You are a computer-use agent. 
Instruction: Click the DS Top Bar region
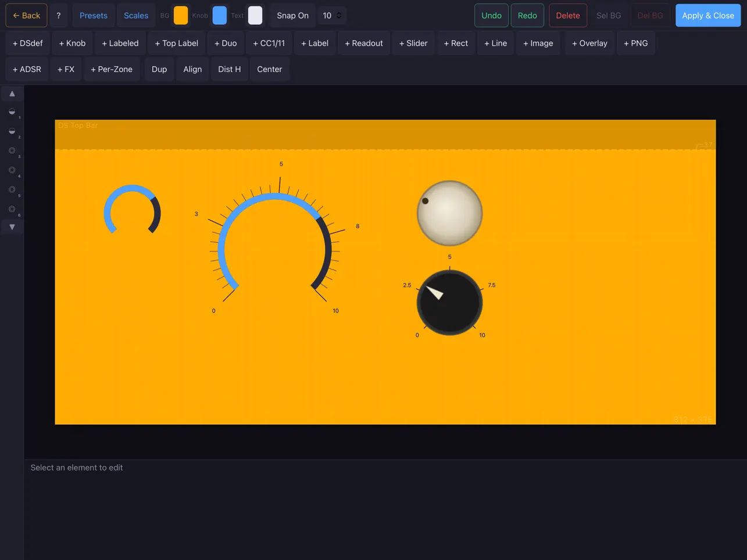385,135
